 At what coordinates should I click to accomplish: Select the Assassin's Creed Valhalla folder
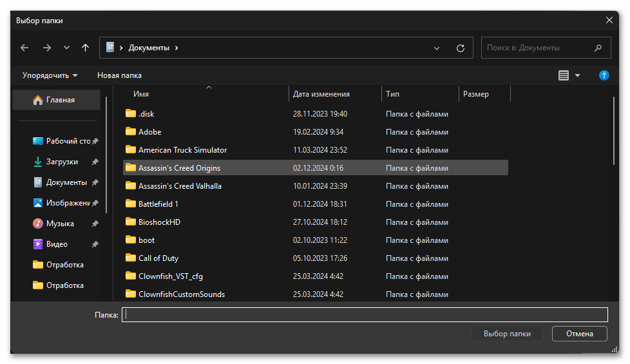coord(316,186)
